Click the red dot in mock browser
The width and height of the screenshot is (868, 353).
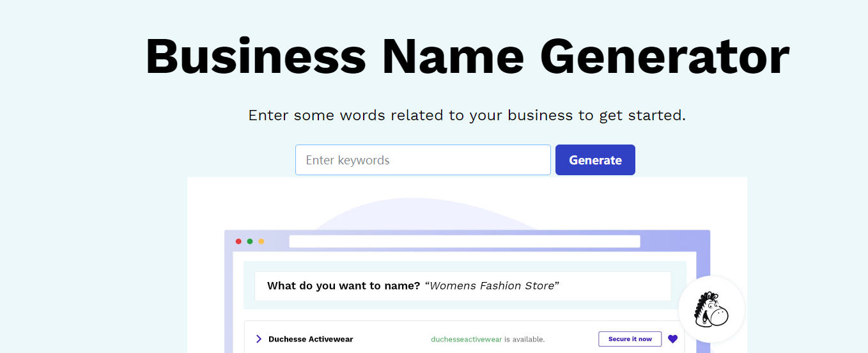click(x=238, y=241)
